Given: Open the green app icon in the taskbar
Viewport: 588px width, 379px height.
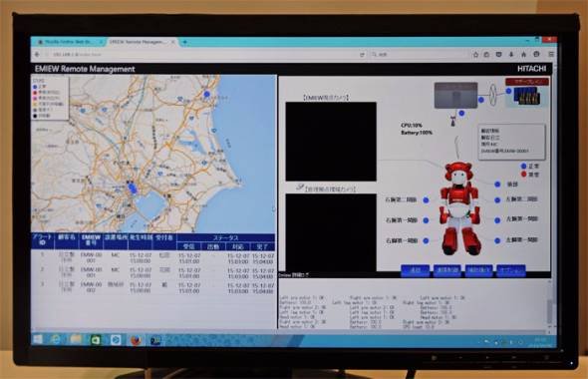Looking at the screenshot, I should [x=96, y=340].
